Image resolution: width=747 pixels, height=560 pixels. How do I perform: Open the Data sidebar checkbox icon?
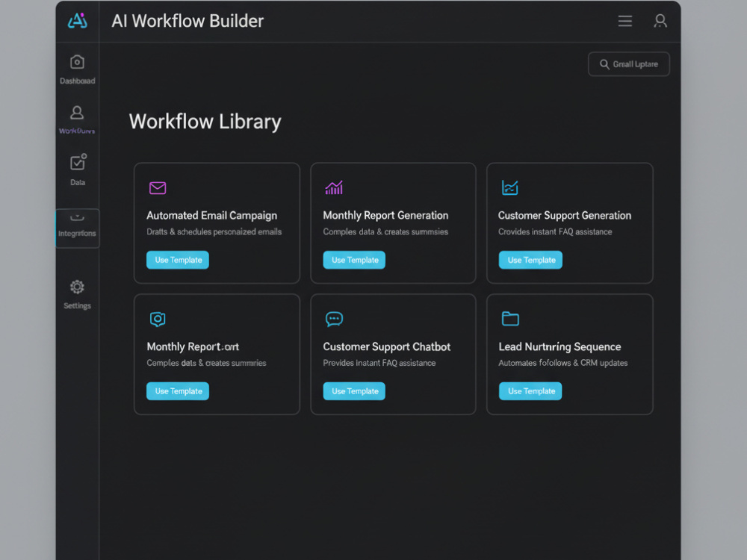pyautogui.click(x=78, y=162)
